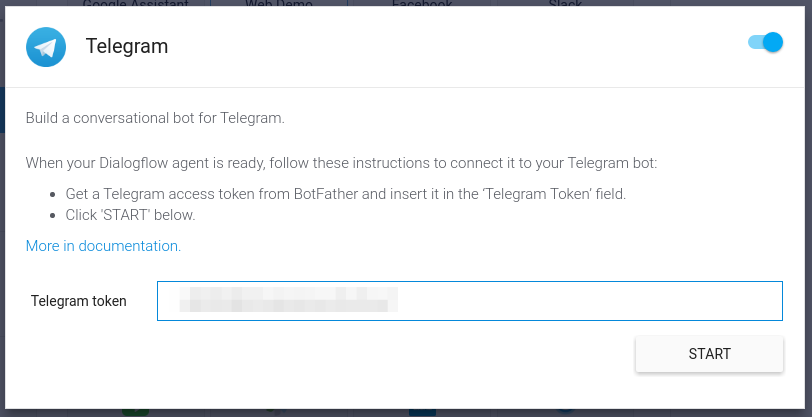Click the 'When your Dialogflow agent is ready' paragraph
This screenshot has width=812, height=417.
pos(342,163)
